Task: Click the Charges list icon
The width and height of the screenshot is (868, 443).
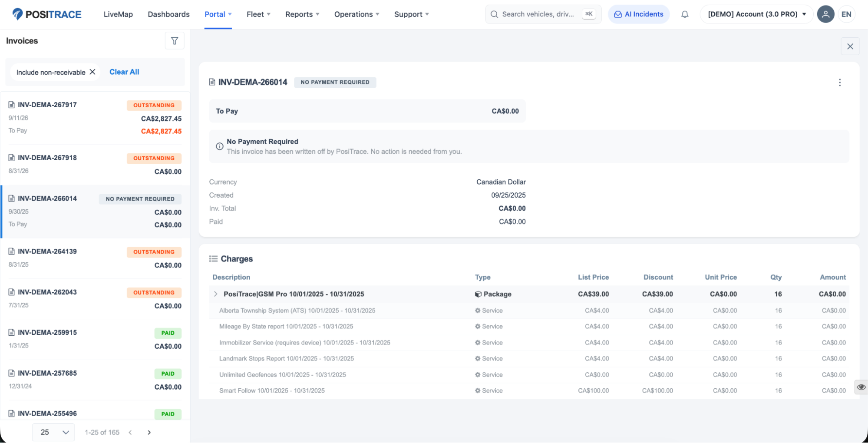Action: tap(213, 259)
